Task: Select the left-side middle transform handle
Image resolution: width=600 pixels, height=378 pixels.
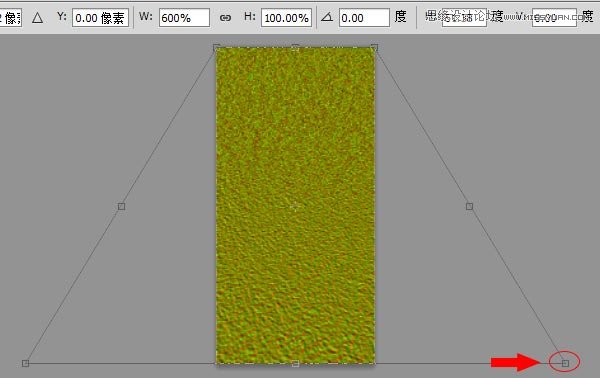Action: pyautogui.click(x=121, y=207)
